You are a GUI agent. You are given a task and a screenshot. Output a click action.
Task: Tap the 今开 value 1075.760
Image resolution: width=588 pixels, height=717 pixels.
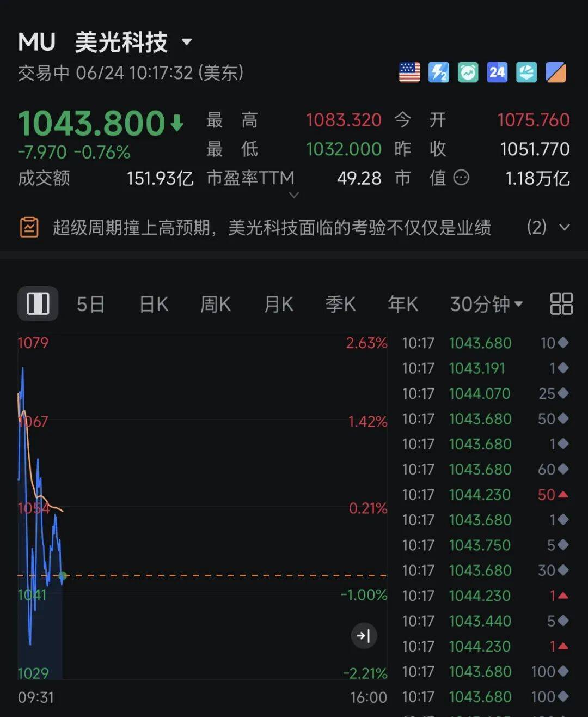tap(533, 120)
